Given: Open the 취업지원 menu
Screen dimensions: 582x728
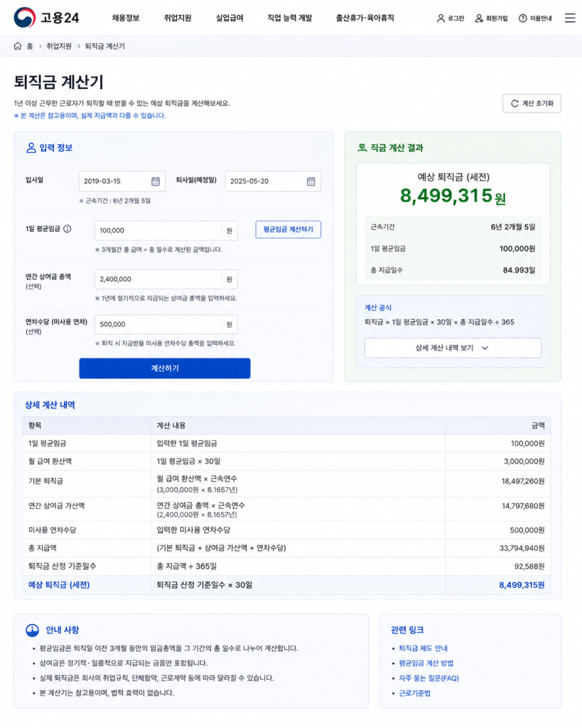Looking at the screenshot, I should coord(177,18).
